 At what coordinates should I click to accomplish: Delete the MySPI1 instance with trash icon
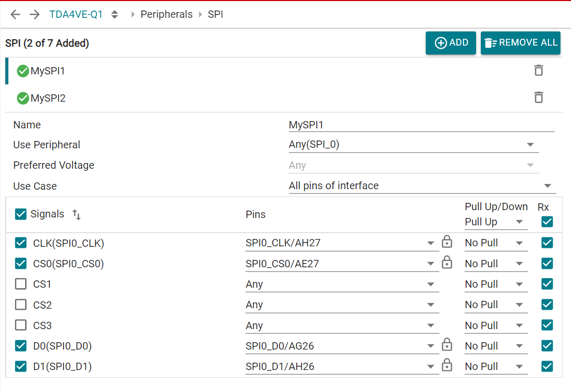(x=538, y=70)
